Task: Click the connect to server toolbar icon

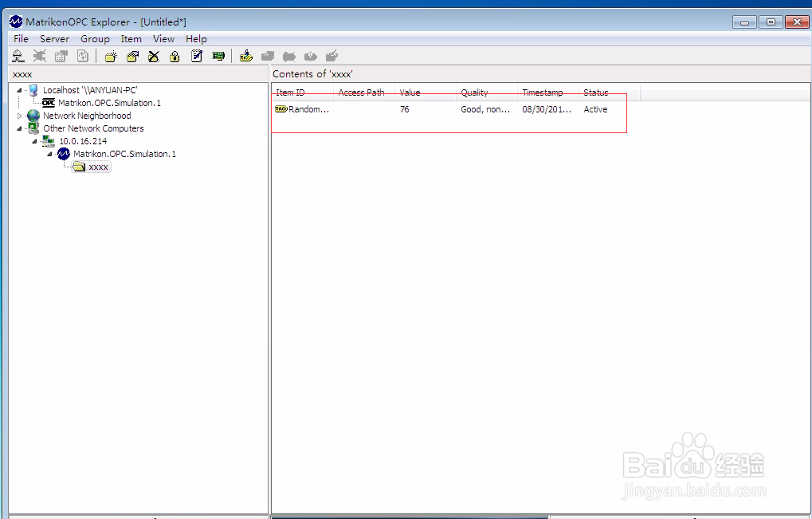Action: [x=18, y=56]
